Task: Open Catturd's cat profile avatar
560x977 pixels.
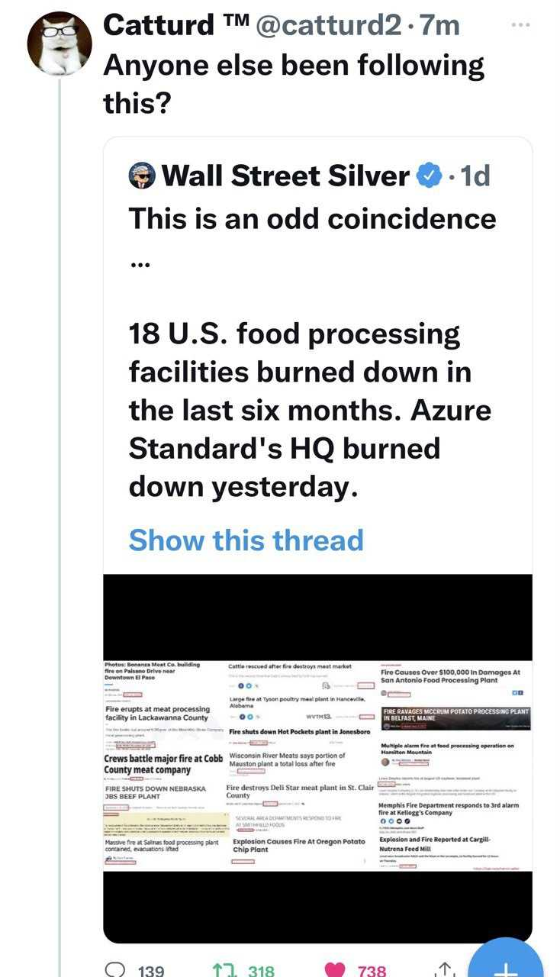Action: tap(60, 44)
